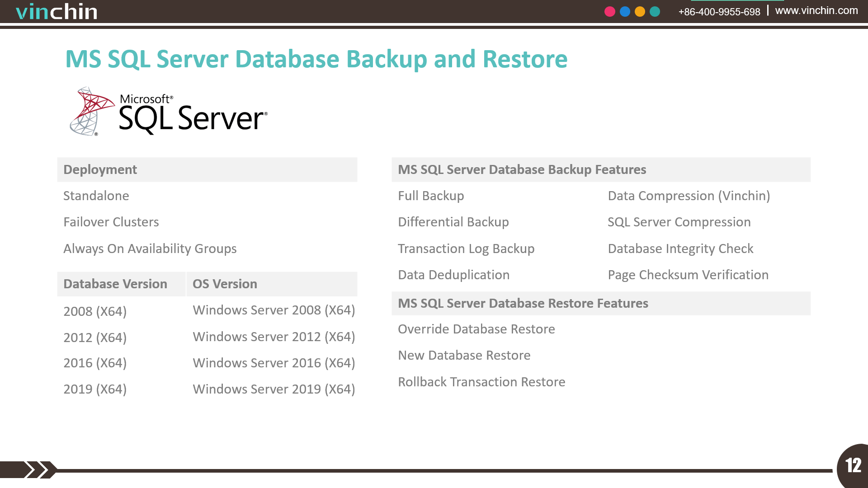Select Failover Clusters text

click(x=111, y=222)
